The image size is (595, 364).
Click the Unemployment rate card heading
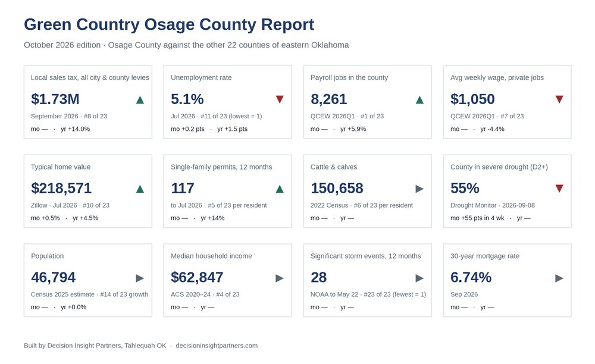click(x=201, y=77)
